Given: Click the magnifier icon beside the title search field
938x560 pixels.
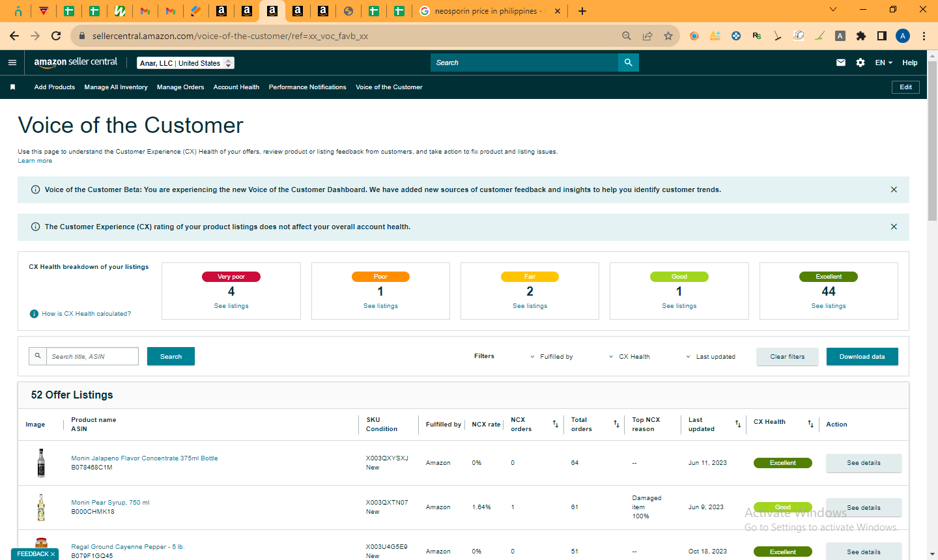Looking at the screenshot, I should 38,356.
